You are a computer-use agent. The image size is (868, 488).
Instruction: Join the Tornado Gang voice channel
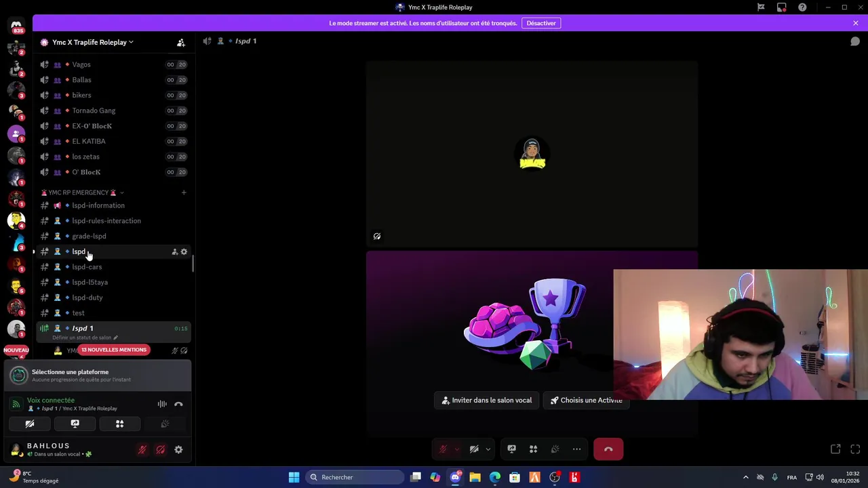click(x=113, y=110)
